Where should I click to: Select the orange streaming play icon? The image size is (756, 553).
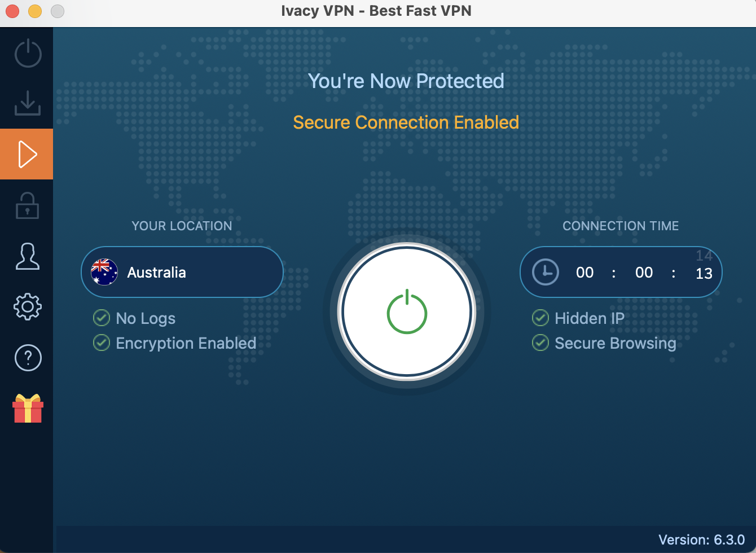[27, 154]
